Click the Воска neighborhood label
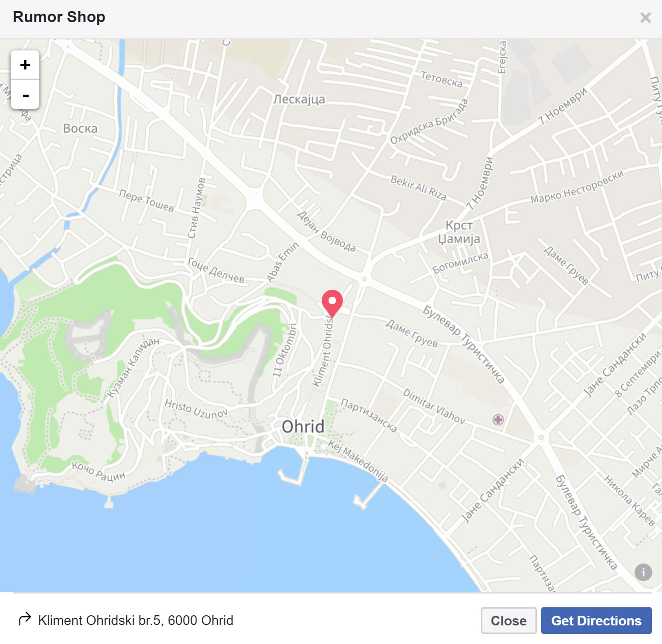The height and width of the screenshot is (644, 662). click(80, 128)
